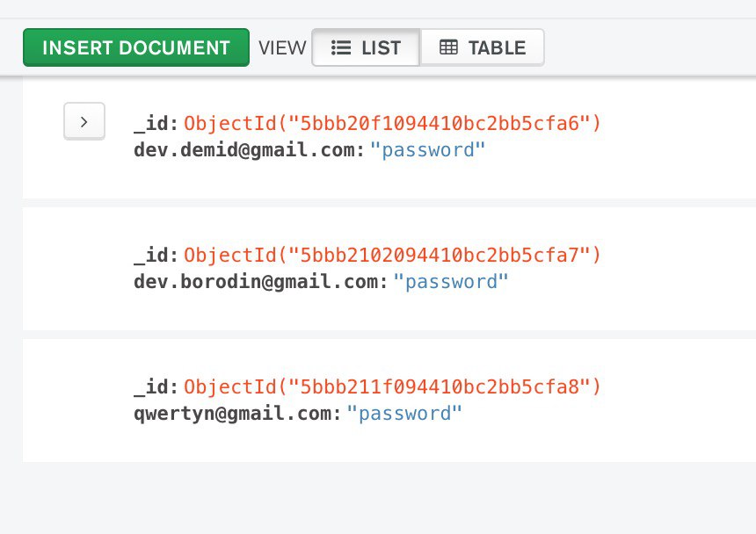This screenshot has width=756, height=534.
Task: Click password value of dev.demid@gmail.com
Action: (x=428, y=150)
